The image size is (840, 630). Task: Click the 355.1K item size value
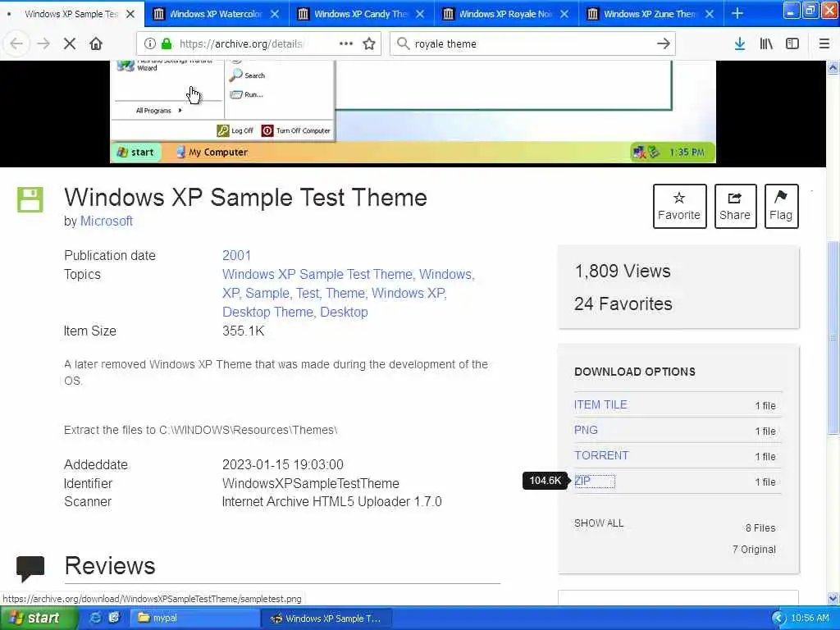243,331
